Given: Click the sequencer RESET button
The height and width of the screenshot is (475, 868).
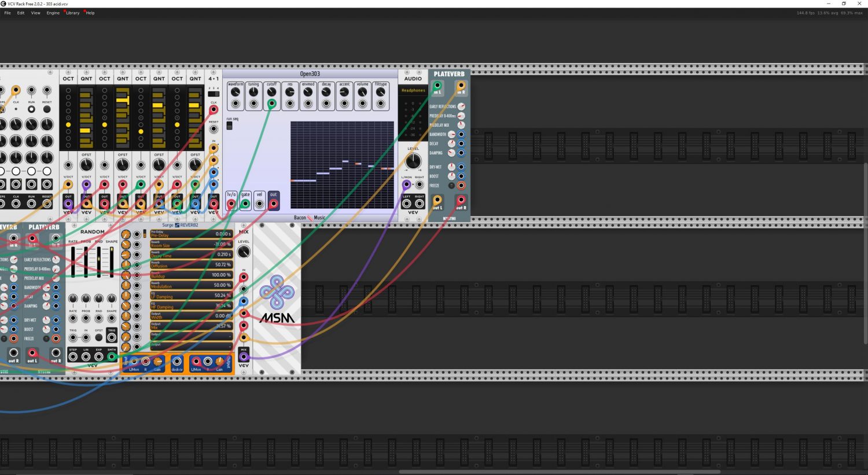Looking at the screenshot, I should click(47, 109).
